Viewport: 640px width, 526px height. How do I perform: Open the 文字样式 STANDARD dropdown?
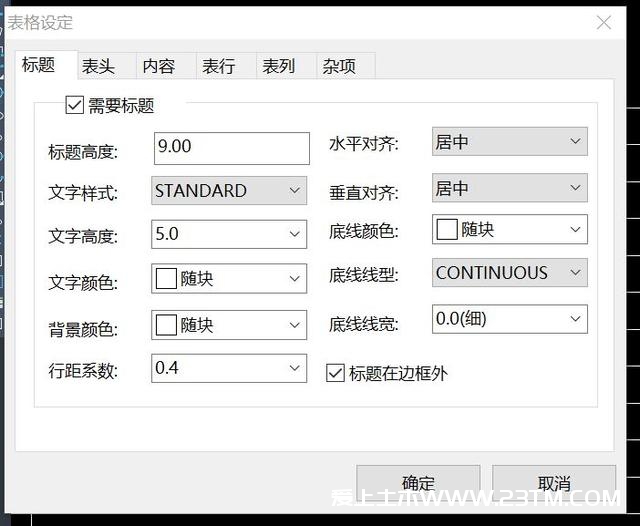click(229, 191)
